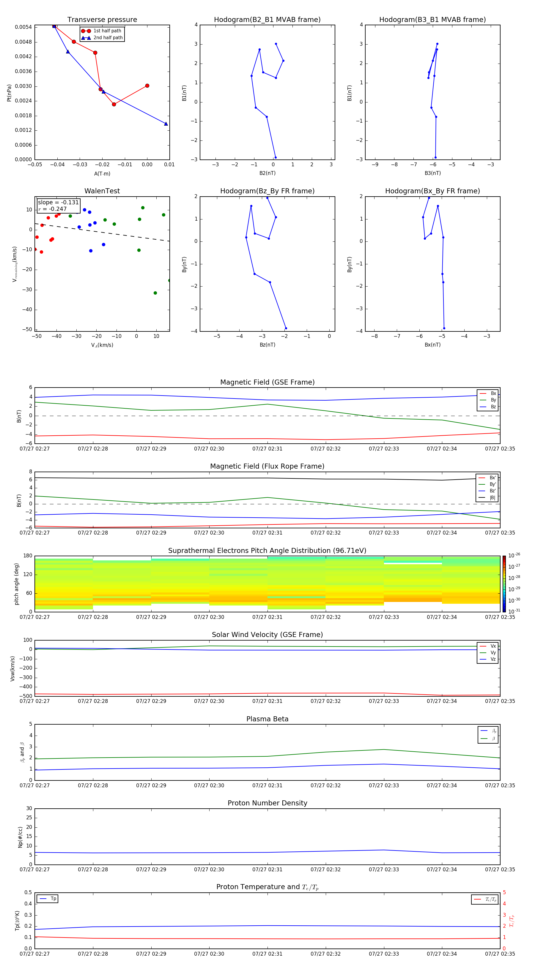
Task: Click the 10^-26 colorbar tick label
Action: point(514,555)
